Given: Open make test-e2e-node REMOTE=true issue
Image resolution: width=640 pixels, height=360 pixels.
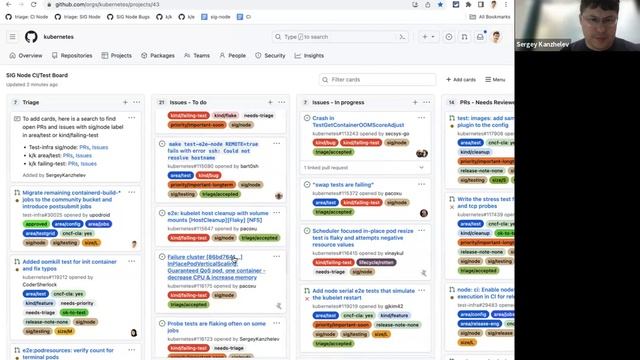Looking at the screenshot, I should [213, 151].
